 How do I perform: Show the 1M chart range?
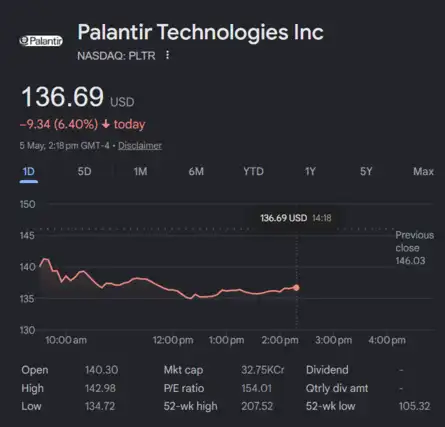pos(140,172)
